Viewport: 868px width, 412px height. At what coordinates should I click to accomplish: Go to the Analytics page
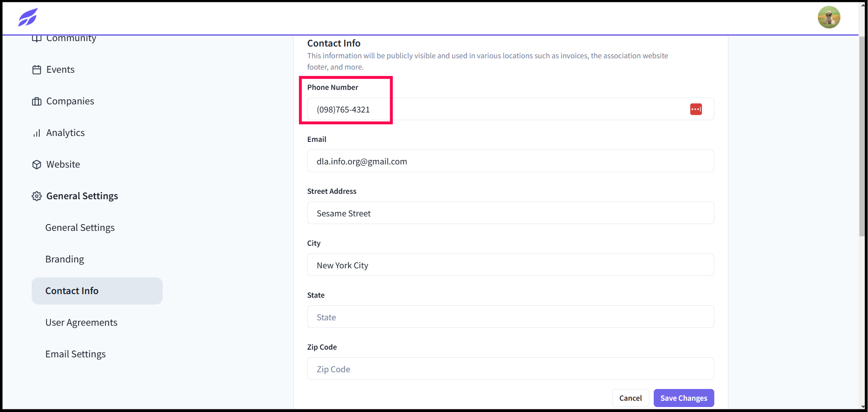pos(66,133)
